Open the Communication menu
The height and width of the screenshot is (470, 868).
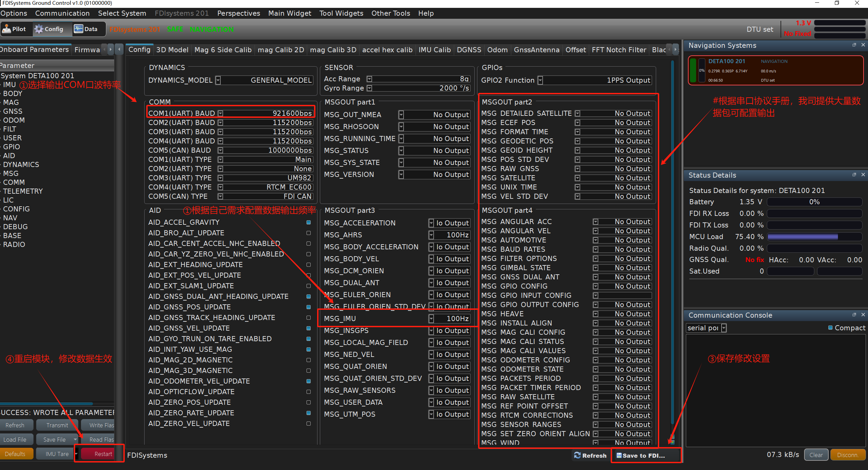click(x=62, y=13)
